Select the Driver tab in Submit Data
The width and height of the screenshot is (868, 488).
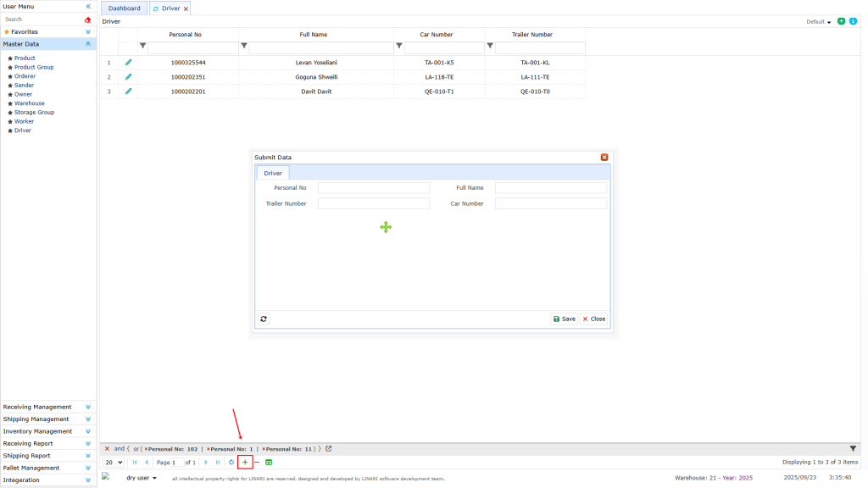273,172
